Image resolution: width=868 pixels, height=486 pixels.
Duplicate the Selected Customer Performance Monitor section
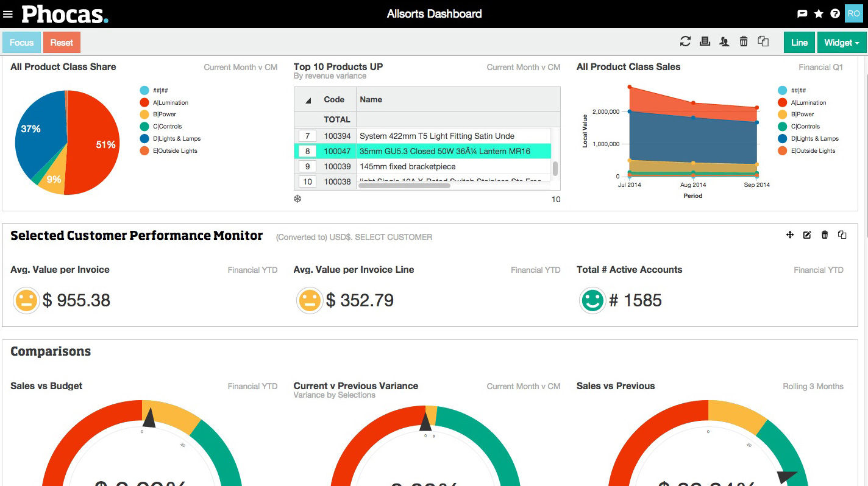[842, 235]
